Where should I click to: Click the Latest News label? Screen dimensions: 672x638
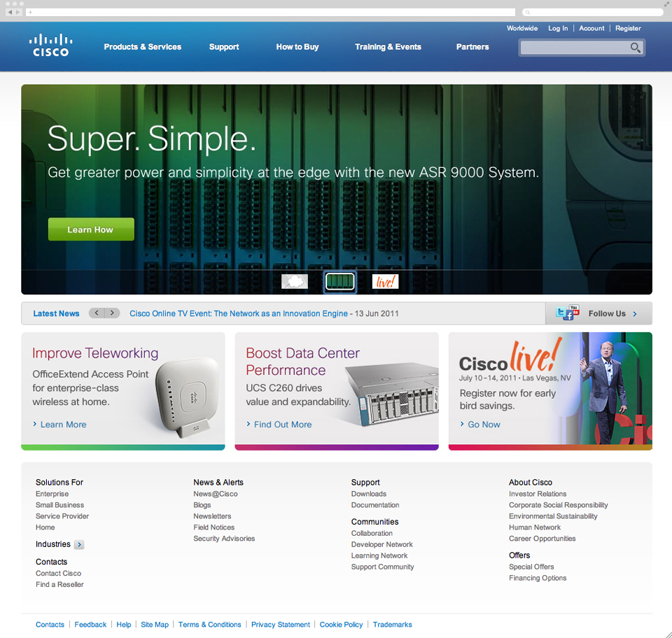tap(56, 313)
